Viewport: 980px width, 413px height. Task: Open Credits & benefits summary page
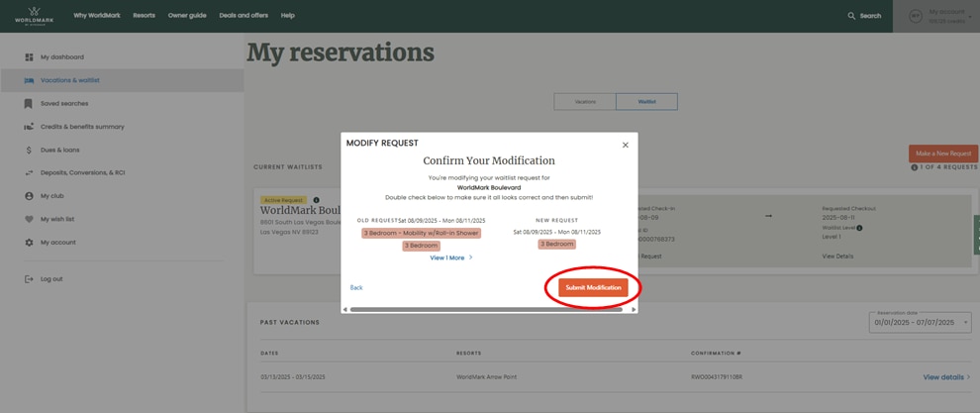(82, 127)
